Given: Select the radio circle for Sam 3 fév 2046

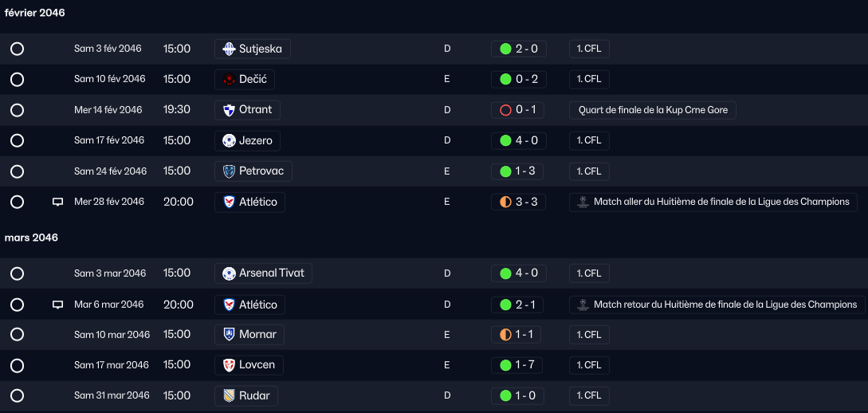Looking at the screenshot, I should pos(18,49).
